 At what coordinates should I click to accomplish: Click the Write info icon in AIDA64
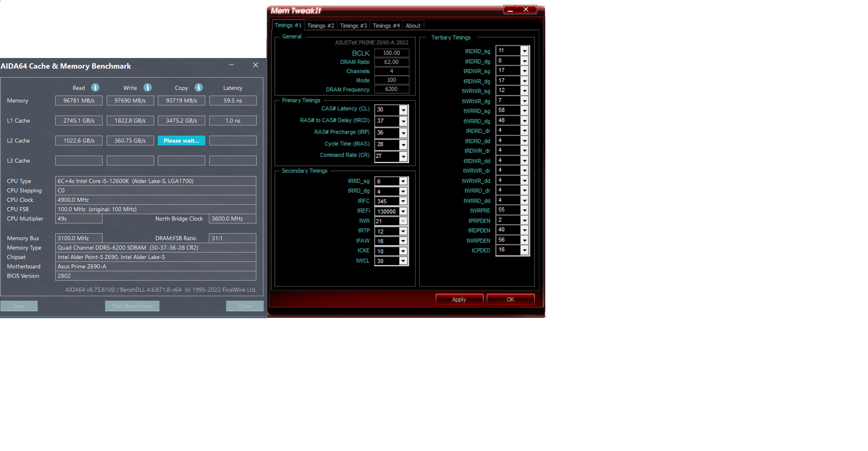148,87
